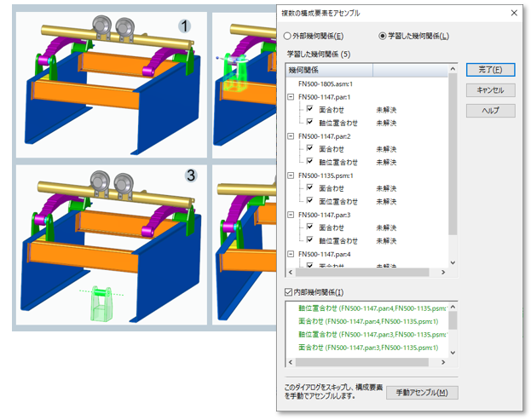Uncheck 軸位置合わせ under FN500-1147.par:1

(x=309, y=122)
